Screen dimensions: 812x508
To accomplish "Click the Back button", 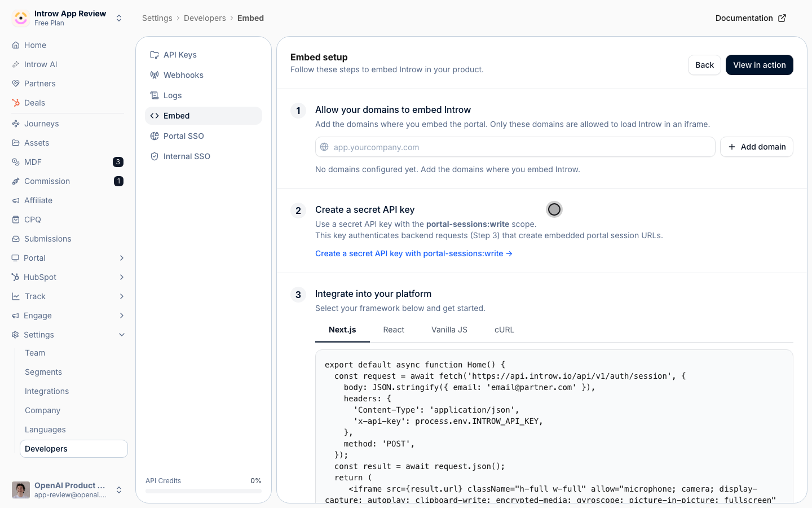I will (x=704, y=65).
